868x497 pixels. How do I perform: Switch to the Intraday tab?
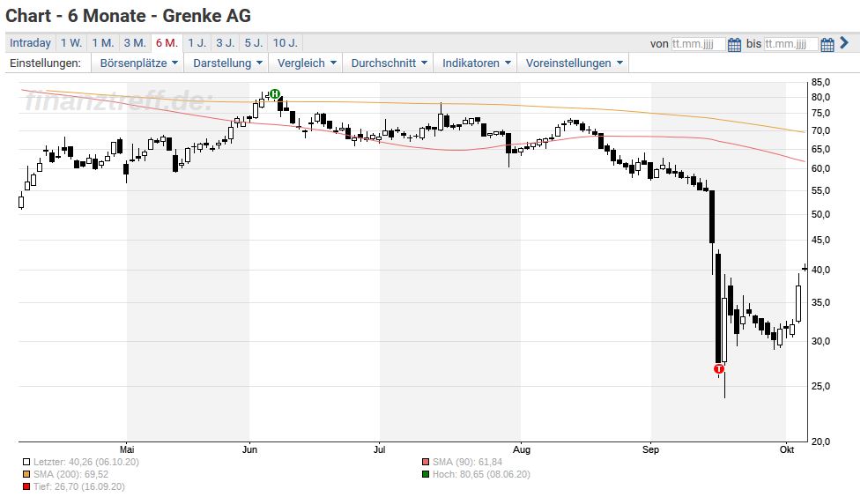coord(31,43)
